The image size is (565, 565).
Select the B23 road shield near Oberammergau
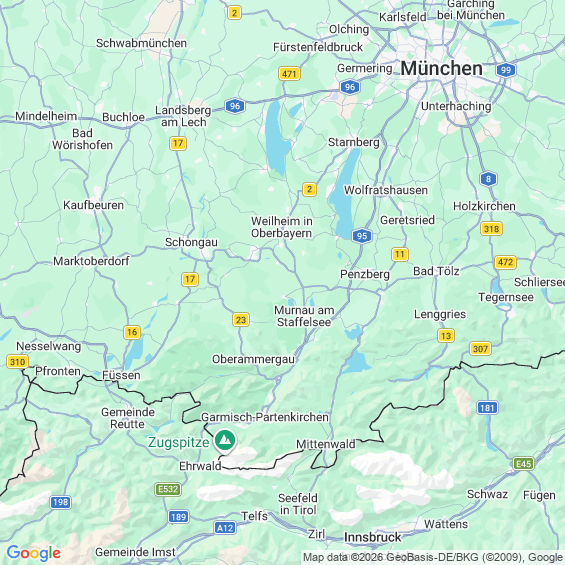tap(241, 320)
